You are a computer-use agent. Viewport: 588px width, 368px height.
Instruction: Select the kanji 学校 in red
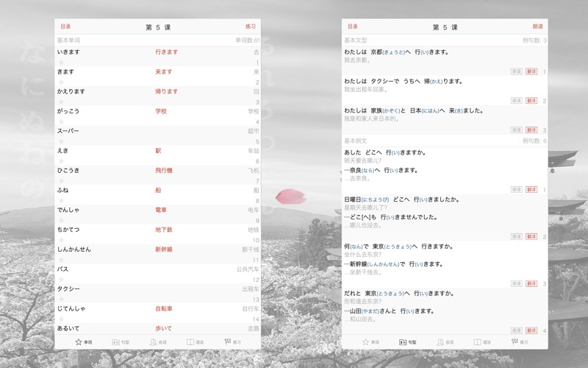161,111
